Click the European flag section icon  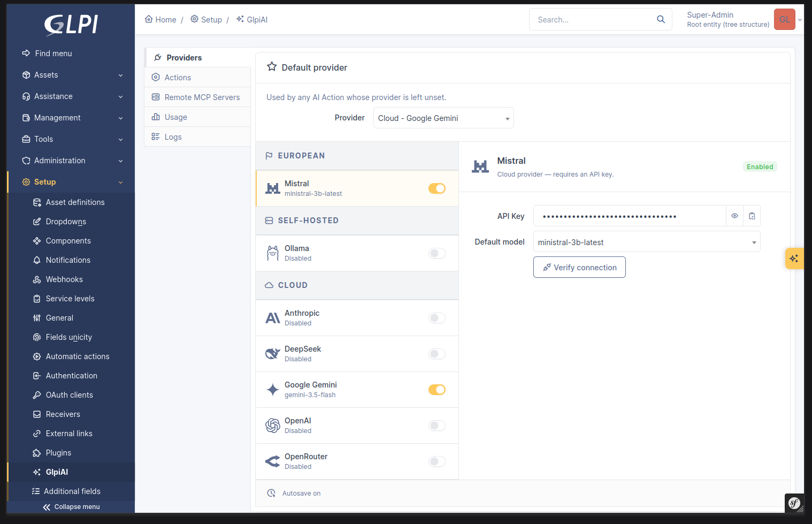point(269,156)
